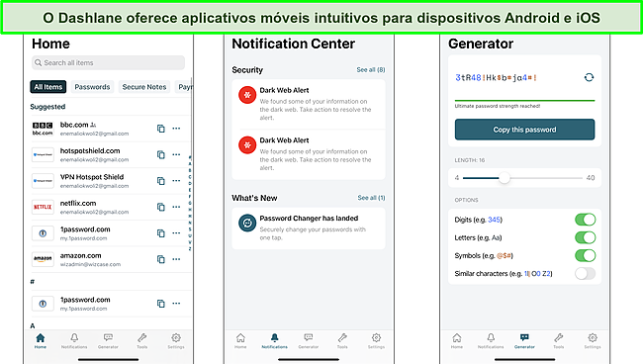Open the first Dark Web Alert notification
Image resolution: width=643 pixels, height=364 pixels.
pos(309,104)
